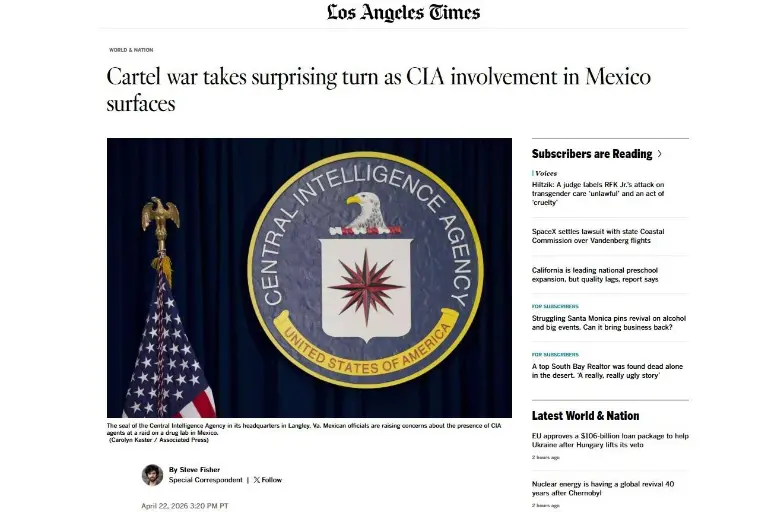Open the Voices column label
Image resolution: width=768 pixels, height=512 pixels.
click(546, 173)
